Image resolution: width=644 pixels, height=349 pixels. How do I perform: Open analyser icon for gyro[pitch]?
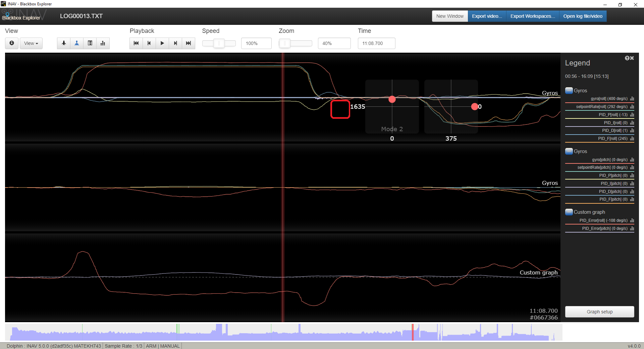(x=632, y=160)
